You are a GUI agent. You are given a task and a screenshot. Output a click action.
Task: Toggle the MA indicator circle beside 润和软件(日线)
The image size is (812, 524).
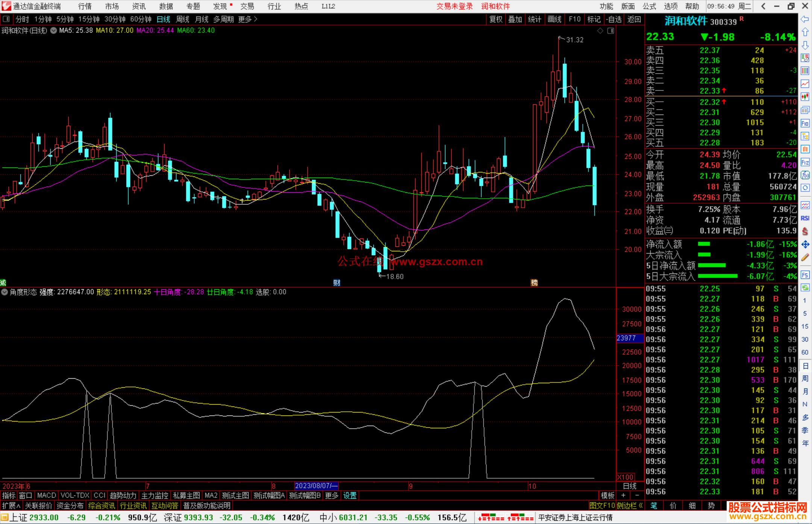point(54,30)
